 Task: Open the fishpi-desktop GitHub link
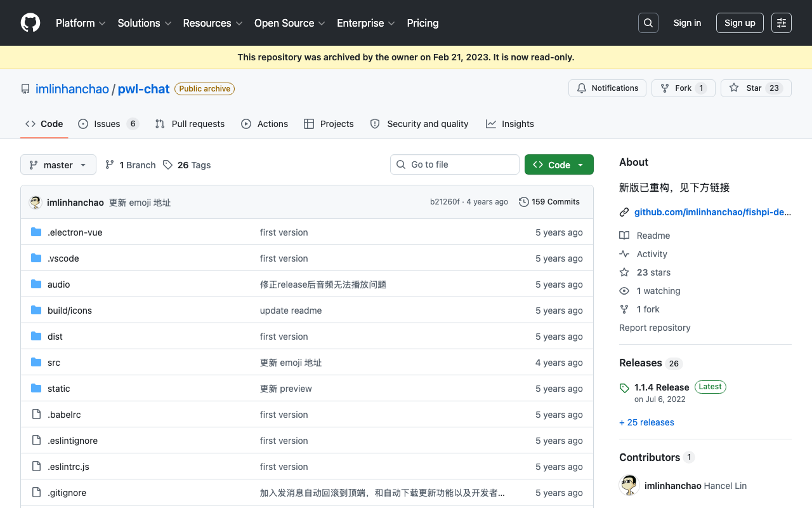713,212
